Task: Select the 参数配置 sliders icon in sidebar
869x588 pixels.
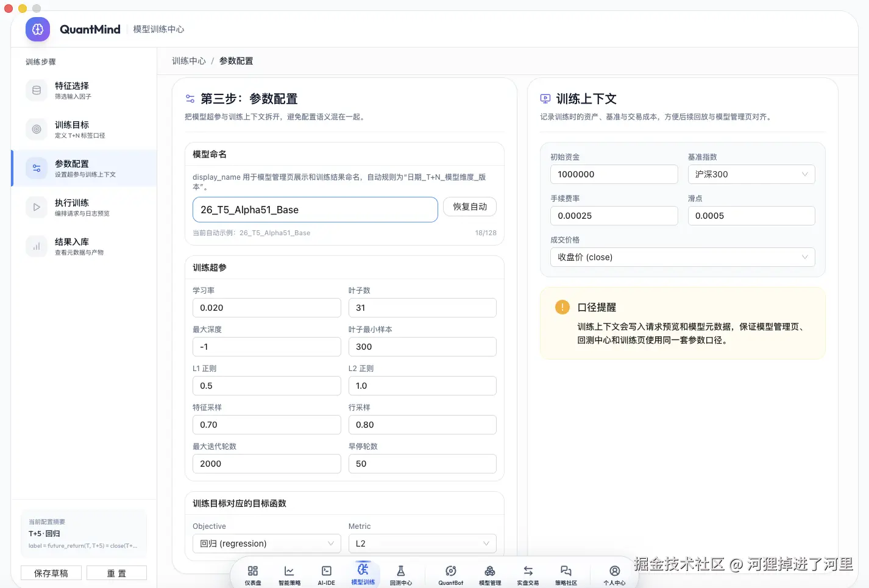Action: click(x=37, y=168)
